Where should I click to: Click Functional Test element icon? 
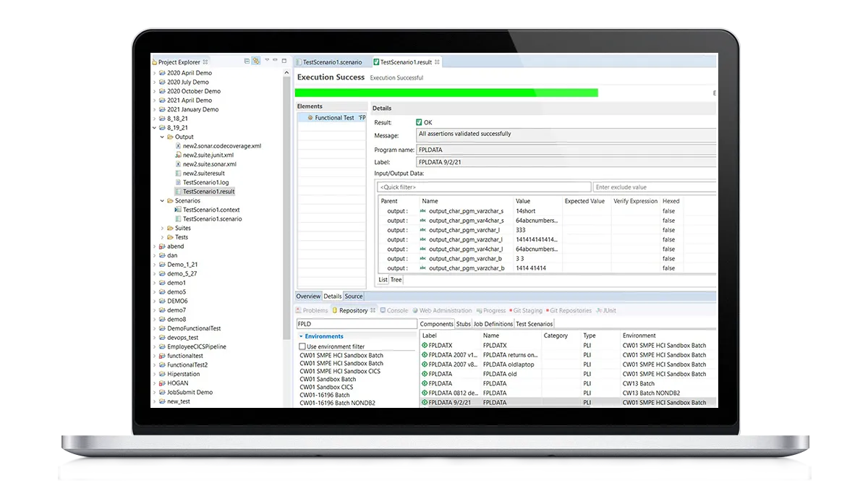click(x=310, y=118)
